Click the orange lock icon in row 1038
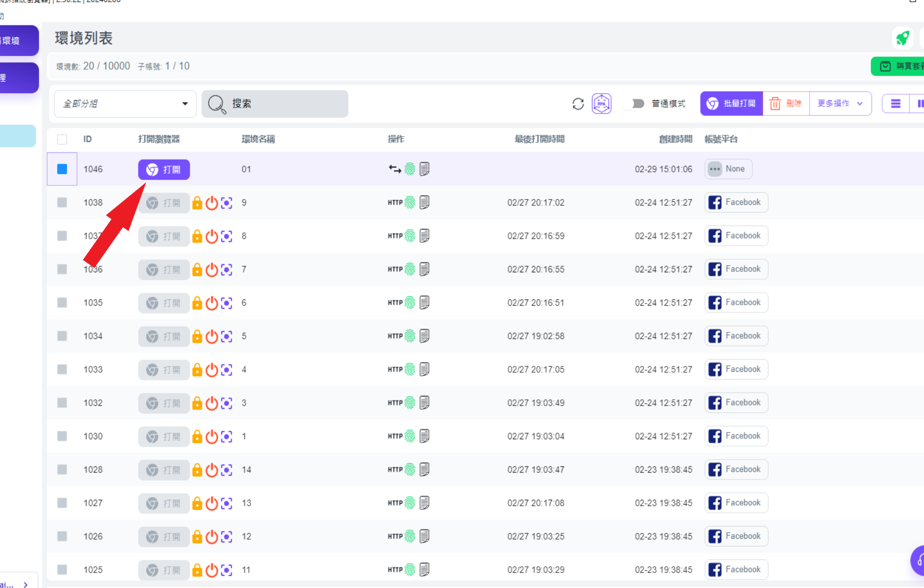Image resolution: width=924 pixels, height=588 pixels. pyautogui.click(x=197, y=203)
